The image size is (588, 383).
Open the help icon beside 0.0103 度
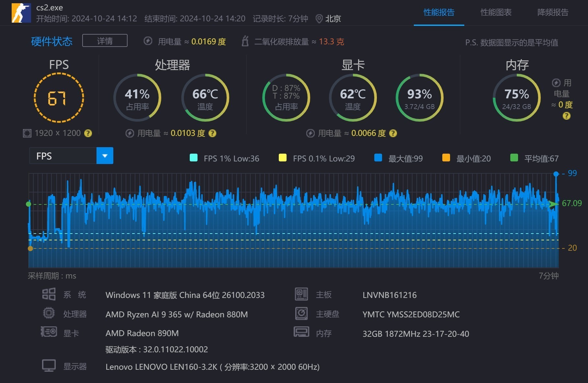[212, 133]
